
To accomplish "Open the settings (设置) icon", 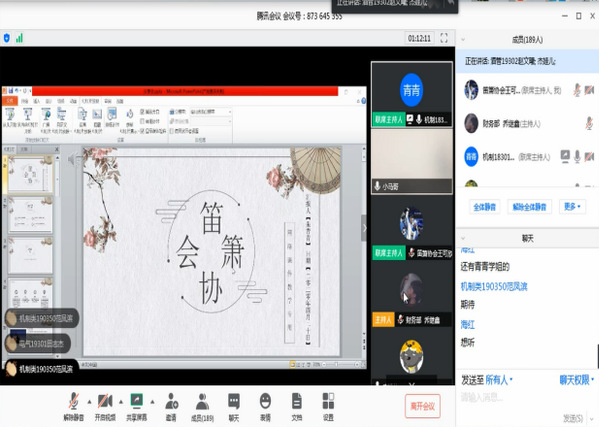I will point(329,401).
